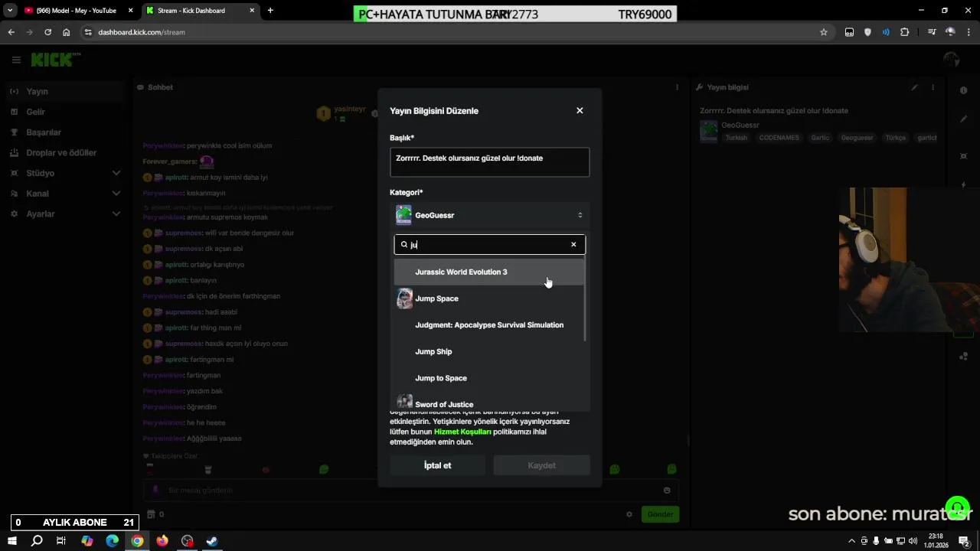Click the Turkish tag chip

click(736, 138)
